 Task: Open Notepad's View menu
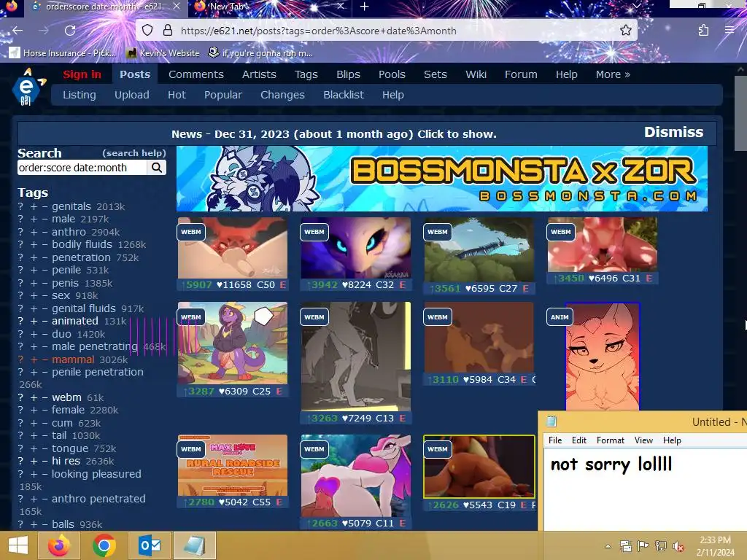643,440
